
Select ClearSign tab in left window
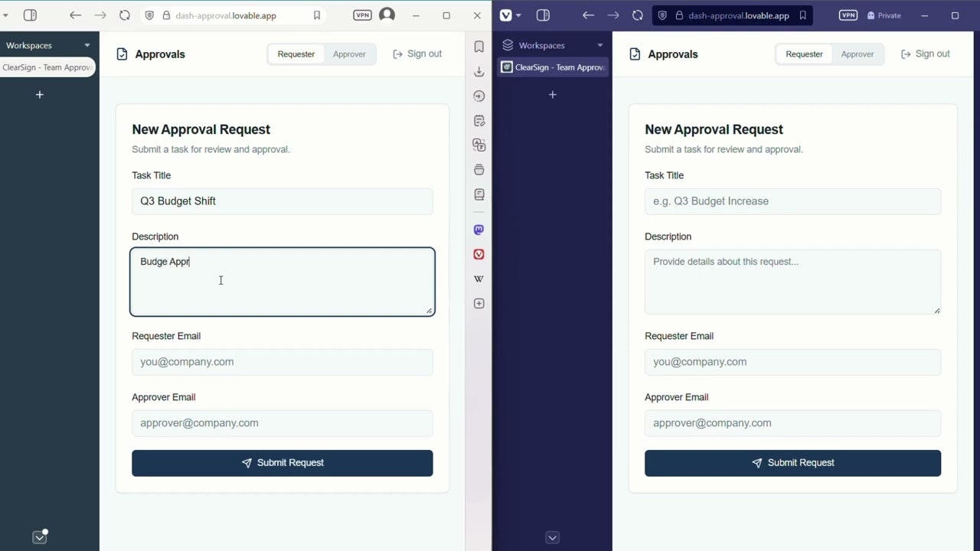tap(47, 67)
